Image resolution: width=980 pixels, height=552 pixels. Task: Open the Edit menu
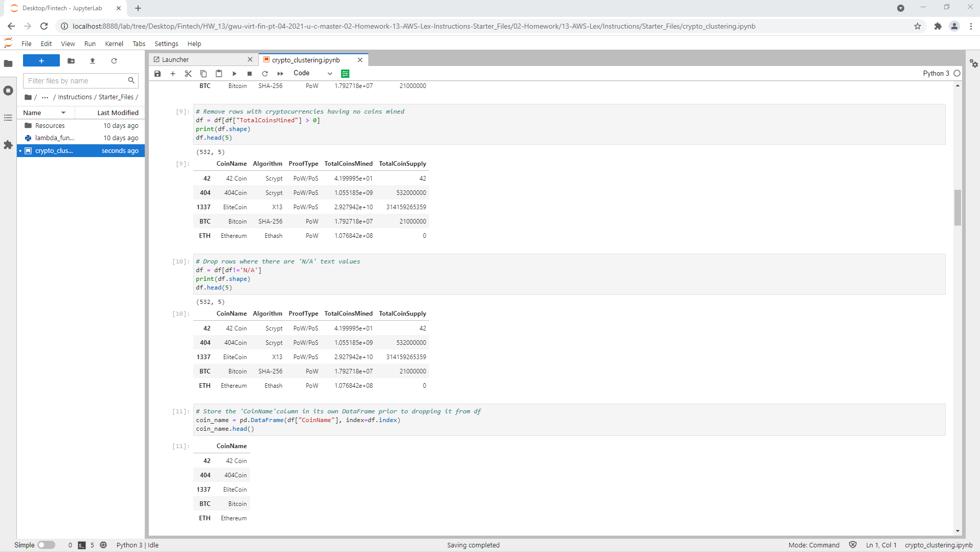pos(46,44)
